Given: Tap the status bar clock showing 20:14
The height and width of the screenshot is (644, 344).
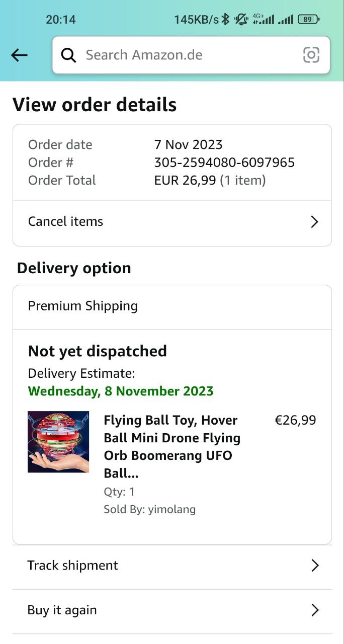Looking at the screenshot, I should pyautogui.click(x=60, y=20).
